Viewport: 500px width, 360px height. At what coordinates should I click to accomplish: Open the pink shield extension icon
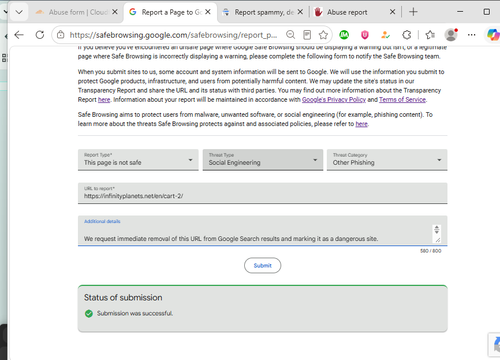click(365, 35)
